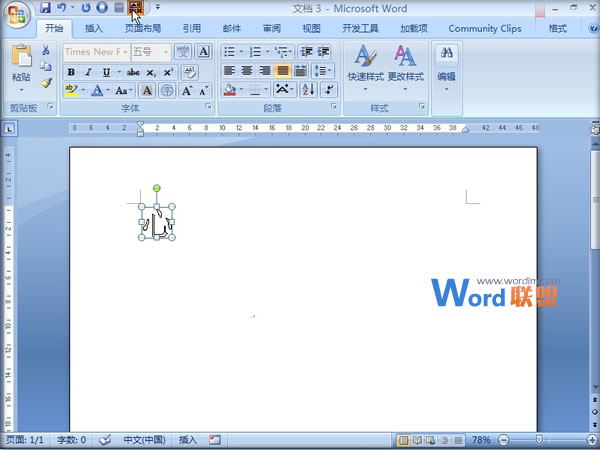Viewport: 600px width, 450px height.
Task: Cut selection with the scissors icon
Action: [46, 50]
